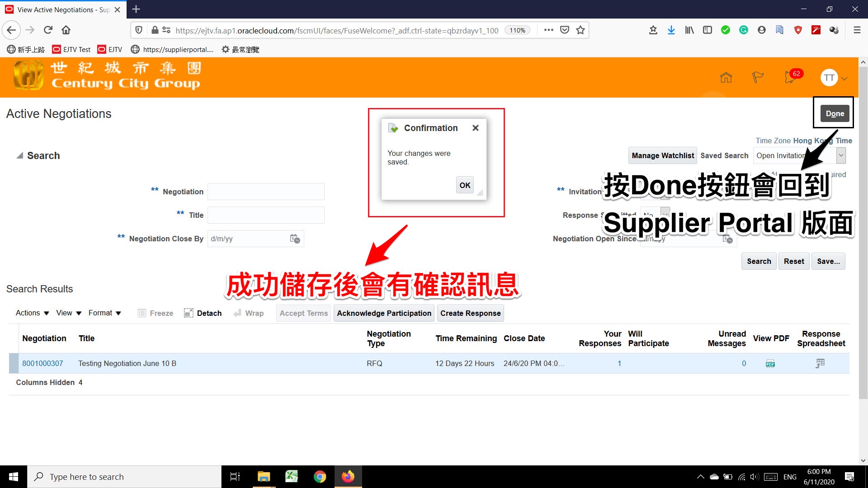Viewport: 868px width, 488px height.
Task: Click the Freeze toolbar item
Action: (x=155, y=313)
